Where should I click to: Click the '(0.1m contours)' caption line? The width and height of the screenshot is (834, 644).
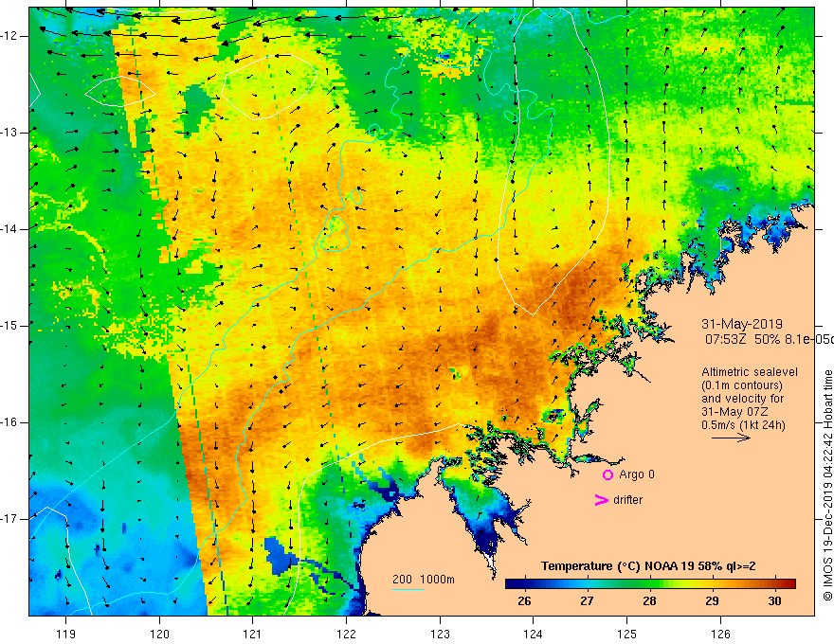click(742, 385)
